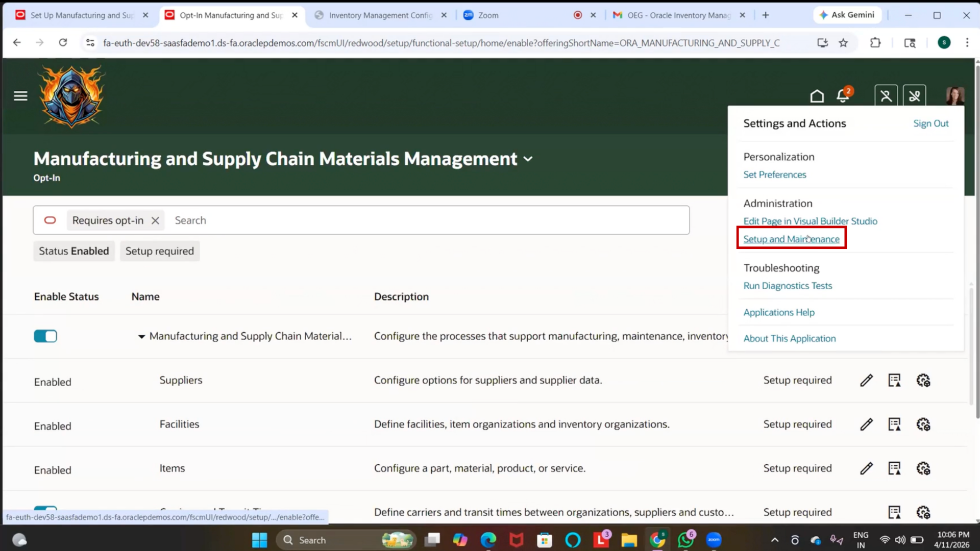The image size is (980, 551).
Task: Select the Suppliers row name
Action: coord(181,380)
